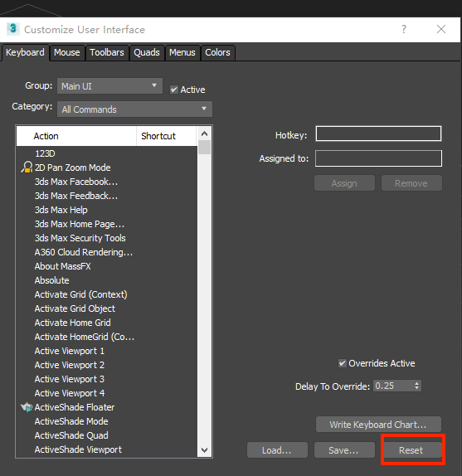Select ActiveShade Quad action
Screen dimensions: 462x476
coord(71,435)
